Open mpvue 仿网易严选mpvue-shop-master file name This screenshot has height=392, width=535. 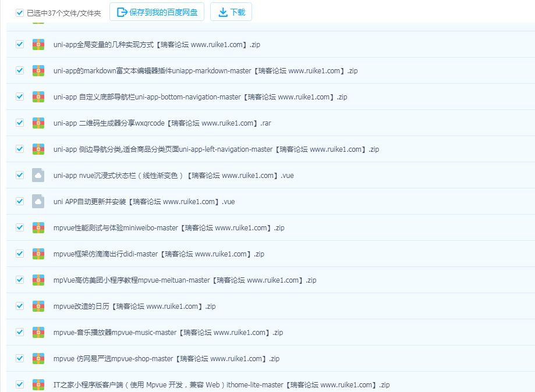point(166,359)
